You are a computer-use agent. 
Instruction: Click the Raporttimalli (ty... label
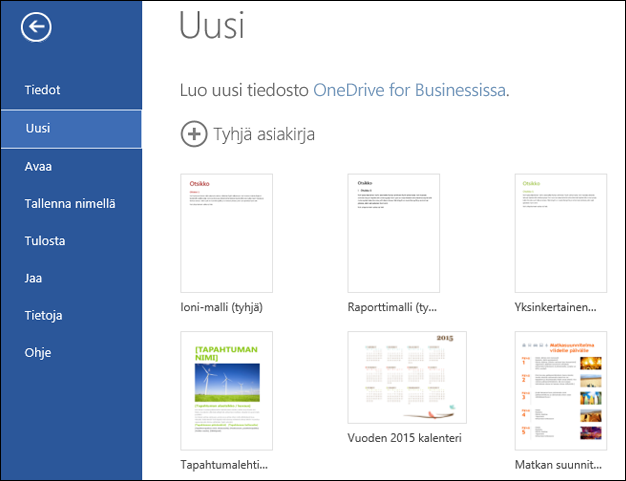coord(392,307)
